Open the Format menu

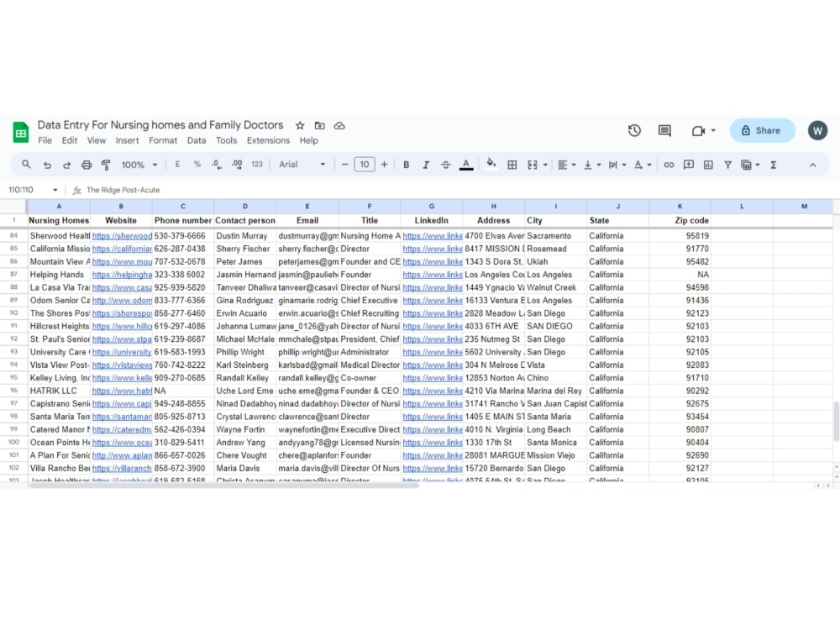pos(163,140)
